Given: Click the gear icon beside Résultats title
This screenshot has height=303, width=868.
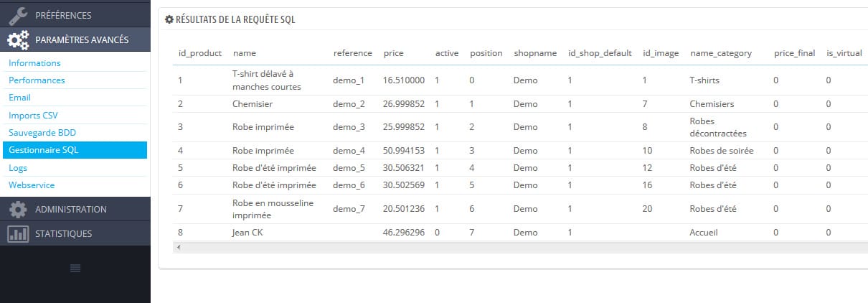Looking at the screenshot, I should click(169, 19).
